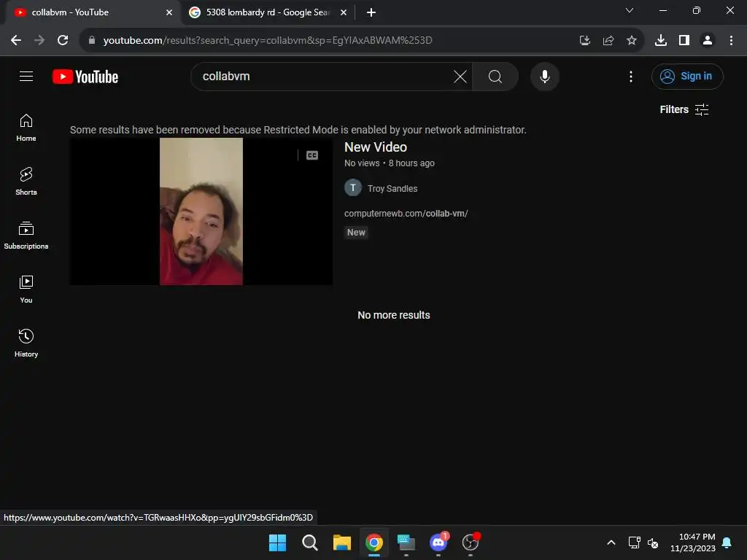Screen dimensions: 747x560
Task: Play the New Video thumbnail
Action: click(x=201, y=211)
